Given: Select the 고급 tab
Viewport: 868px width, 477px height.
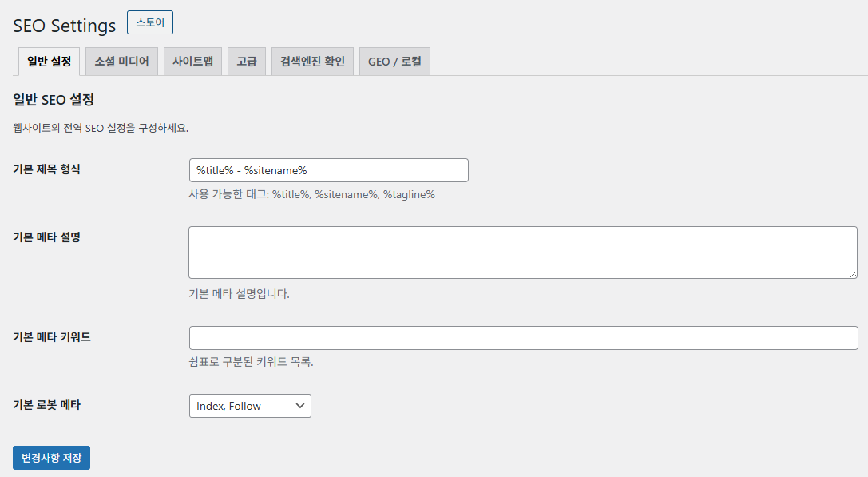Looking at the screenshot, I should click(x=247, y=62).
